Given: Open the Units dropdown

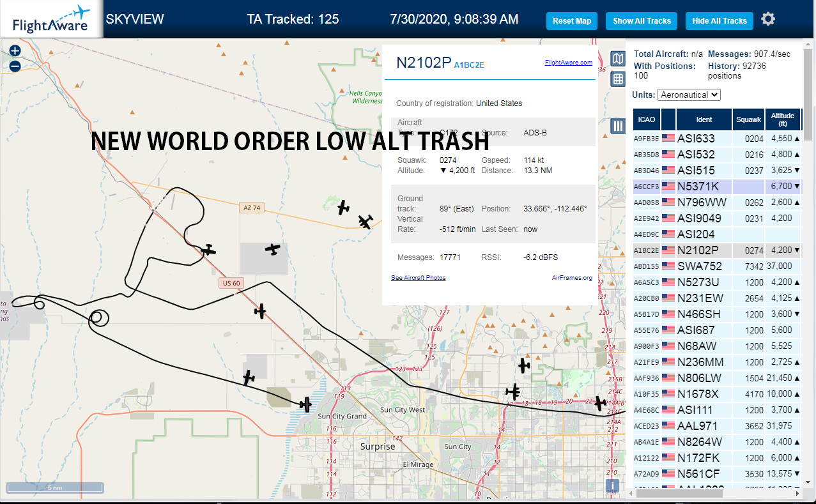Looking at the screenshot, I should click(x=689, y=95).
